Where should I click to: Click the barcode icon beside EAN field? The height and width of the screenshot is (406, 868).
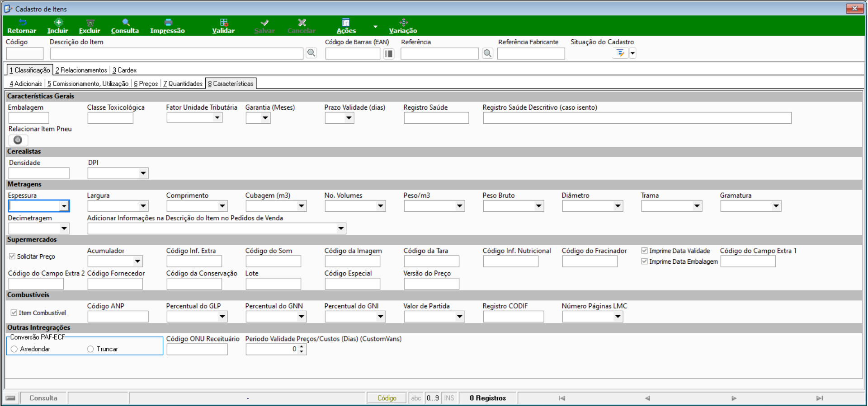tap(389, 54)
